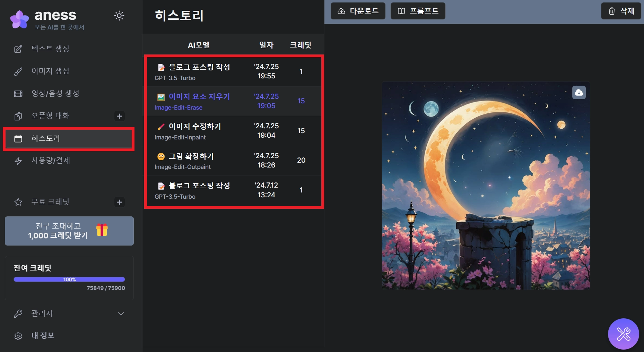Click the moon artwork preview image

486,186
